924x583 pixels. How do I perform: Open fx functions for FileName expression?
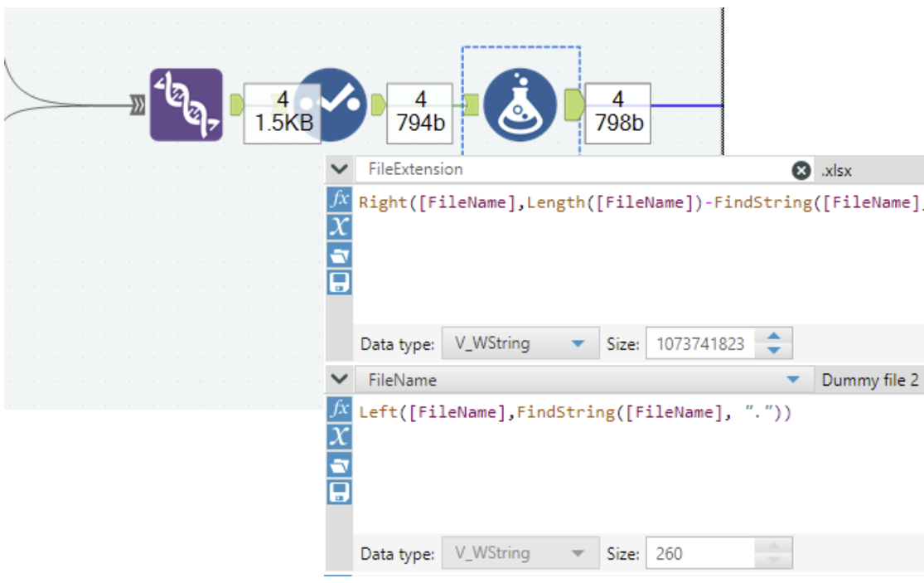[340, 409]
